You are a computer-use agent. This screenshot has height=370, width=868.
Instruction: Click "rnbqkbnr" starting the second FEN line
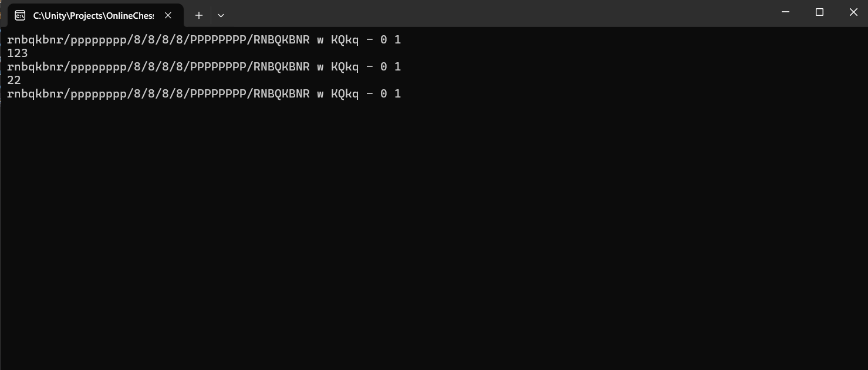pos(35,67)
